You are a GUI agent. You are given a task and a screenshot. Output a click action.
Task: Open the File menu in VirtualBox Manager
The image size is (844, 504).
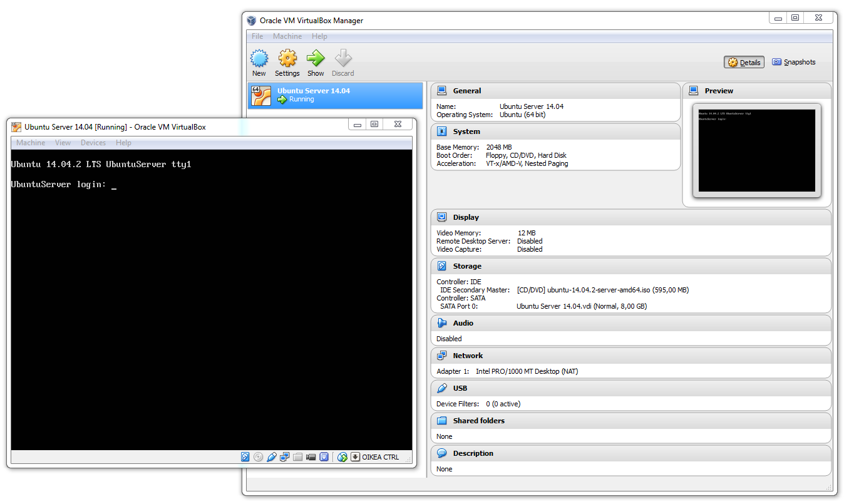point(257,36)
